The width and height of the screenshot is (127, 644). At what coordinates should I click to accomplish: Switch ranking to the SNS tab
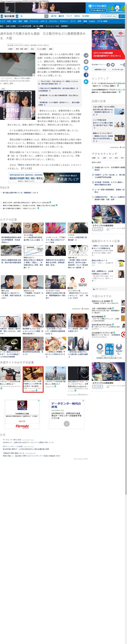(110, 158)
